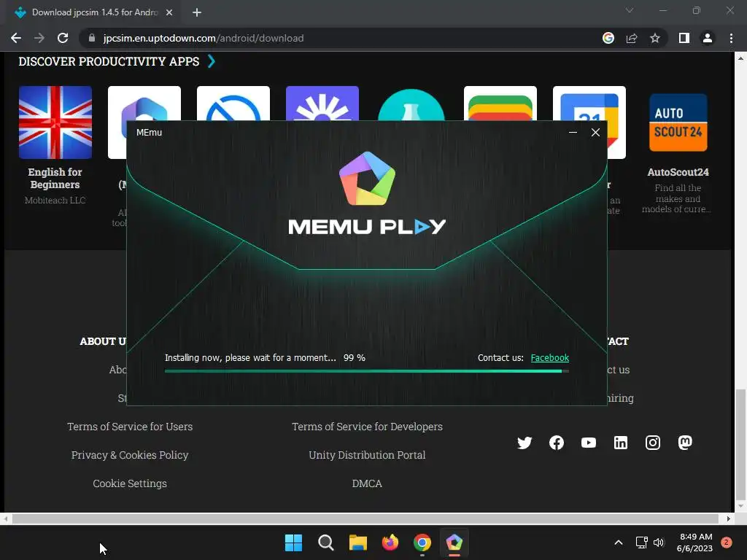Screen dimensions: 747x560
Task: Open Uptodown Mastodon icon
Action: (685, 443)
